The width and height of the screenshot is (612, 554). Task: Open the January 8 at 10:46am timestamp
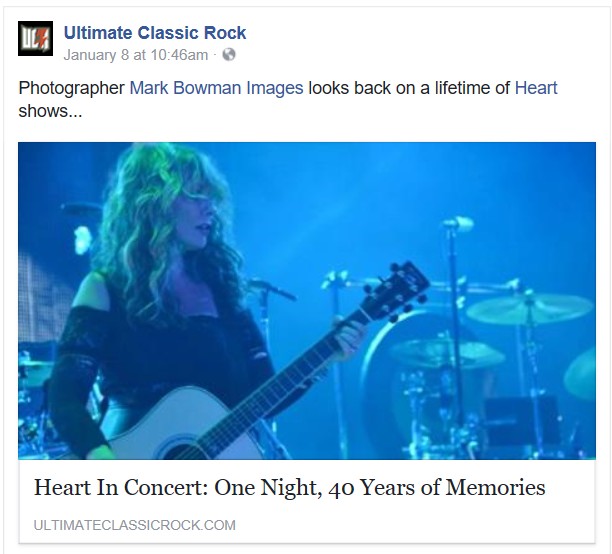coord(136,55)
